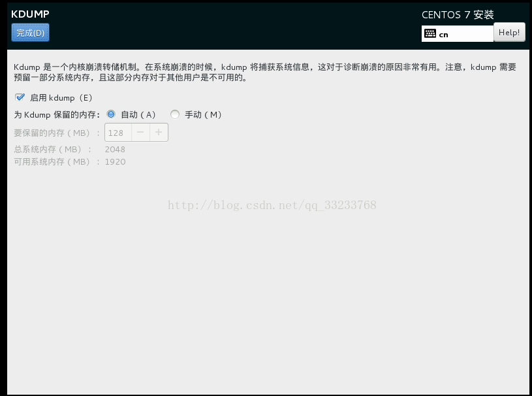Click total system memory value 2048
532x396 pixels.
point(115,150)
